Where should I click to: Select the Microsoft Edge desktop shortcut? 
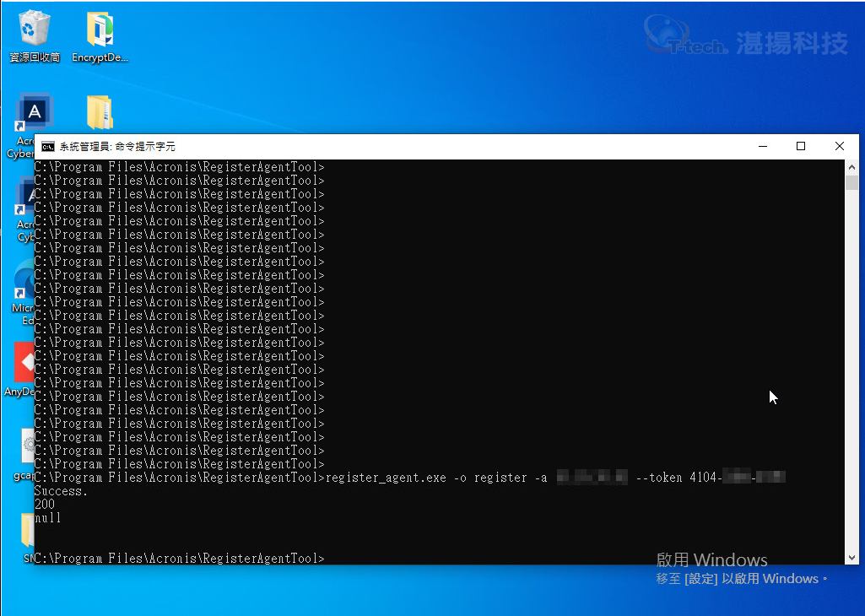pos(24,292)
